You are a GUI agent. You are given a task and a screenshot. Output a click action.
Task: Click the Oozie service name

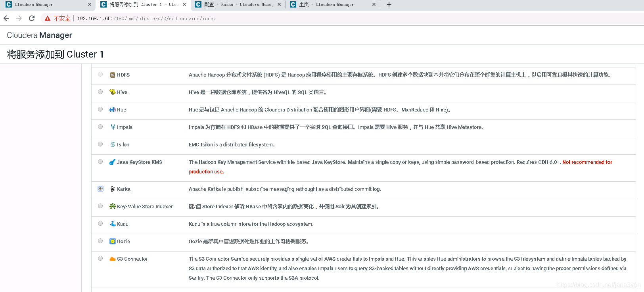click(124, 241)
